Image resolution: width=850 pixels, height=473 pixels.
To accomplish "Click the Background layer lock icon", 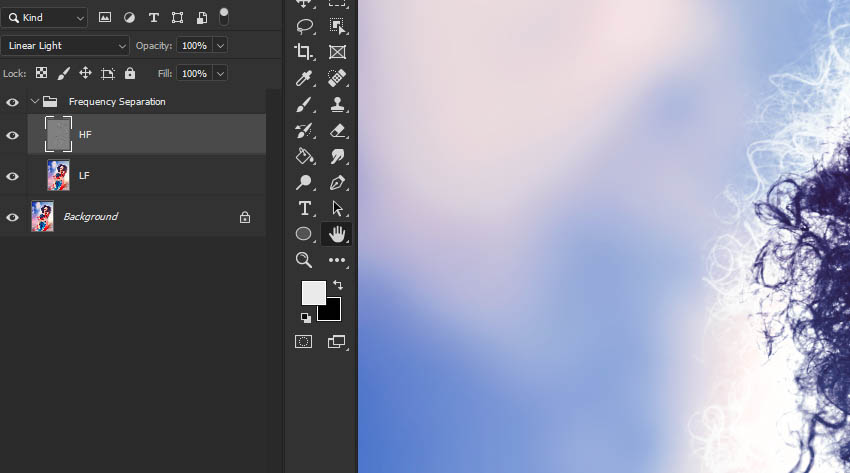I will pos(245,217).
